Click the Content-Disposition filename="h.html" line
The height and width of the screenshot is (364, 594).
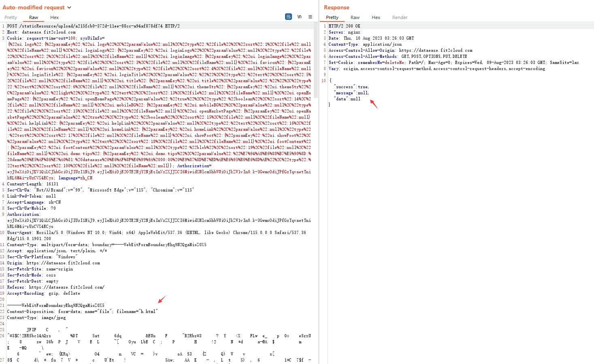[83, 311]
